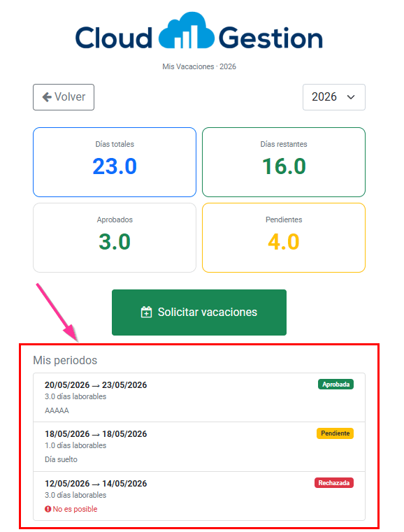404x532 pixels.
Task: Click the chevron arrow in year selector
Action: pos(351,97)
